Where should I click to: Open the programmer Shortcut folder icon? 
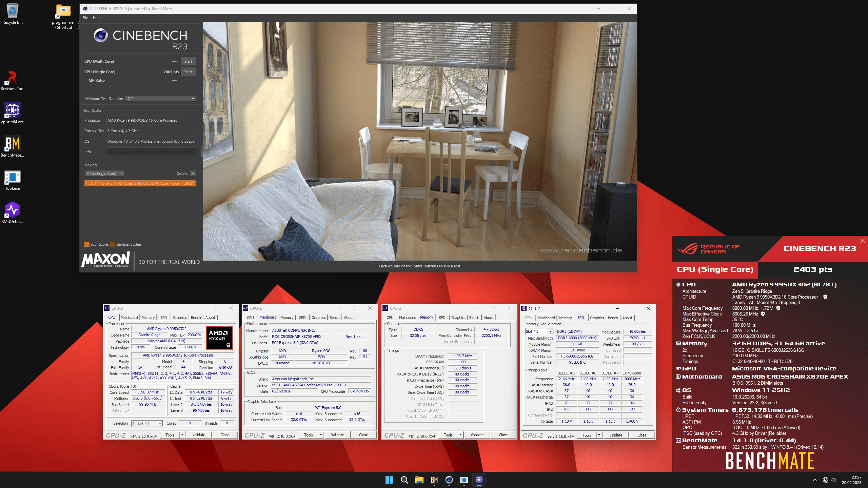pyautogui.click(x=63, y=16)
